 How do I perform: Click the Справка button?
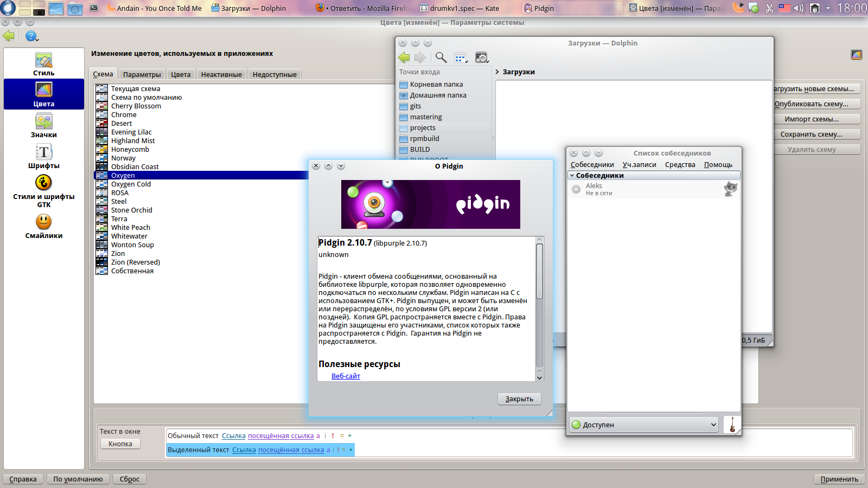(23, 479)
